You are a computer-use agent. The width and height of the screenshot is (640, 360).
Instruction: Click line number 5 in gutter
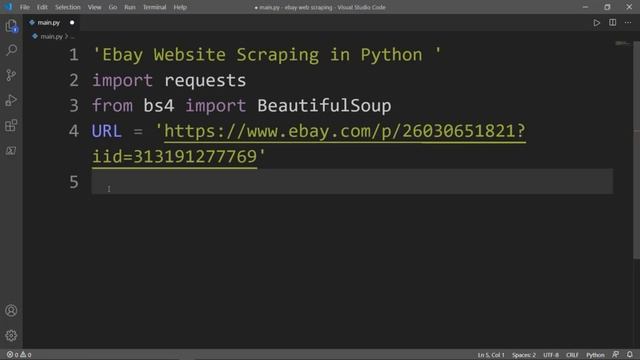(x=73, y=182)
